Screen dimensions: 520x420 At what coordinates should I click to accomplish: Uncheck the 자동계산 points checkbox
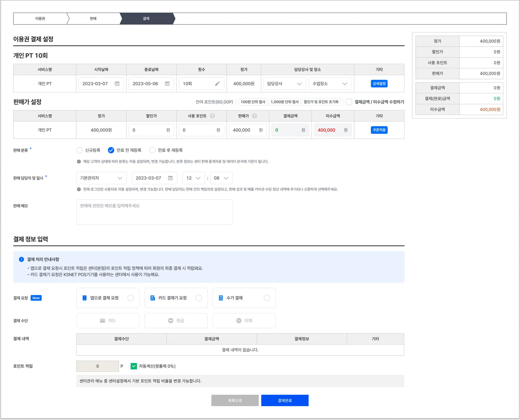click(134, 366)
